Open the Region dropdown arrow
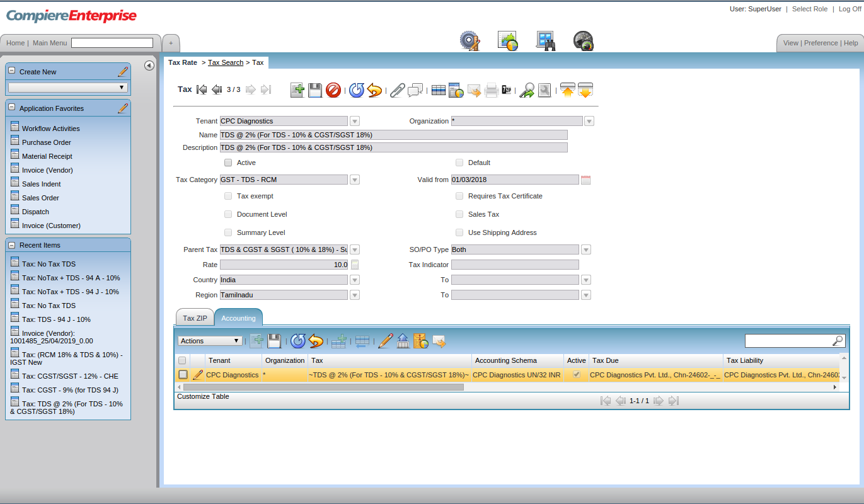Image resolution: width=864 pixels, height=504 pixels. point(355,295)
